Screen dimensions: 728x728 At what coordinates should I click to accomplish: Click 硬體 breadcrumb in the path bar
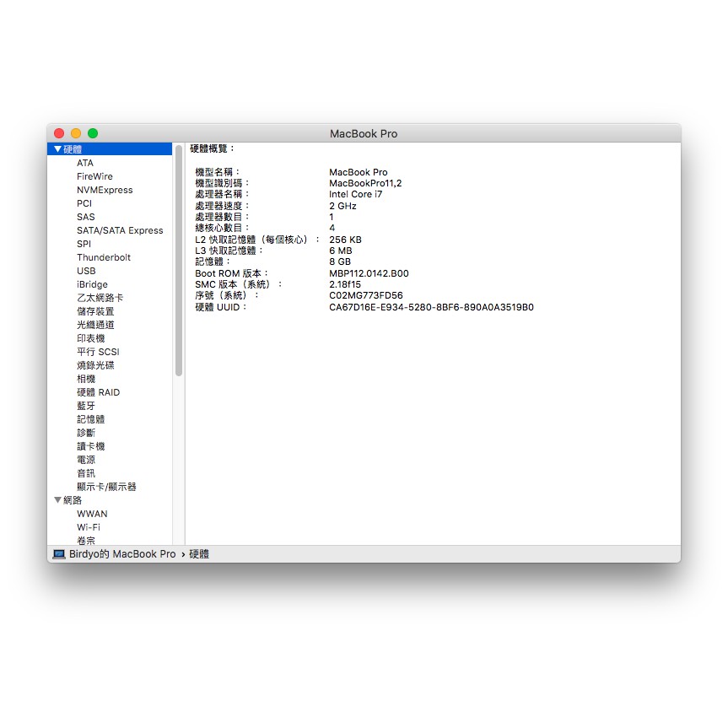point(199,554)
